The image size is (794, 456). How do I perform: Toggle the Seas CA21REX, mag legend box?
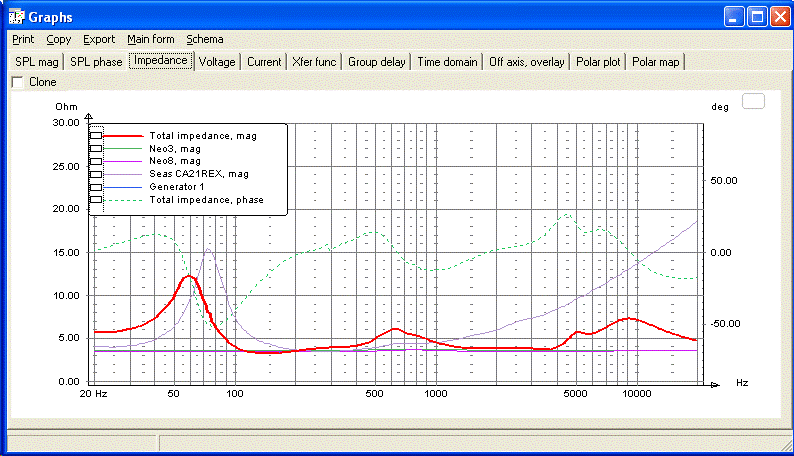click(x=96, y=174)
